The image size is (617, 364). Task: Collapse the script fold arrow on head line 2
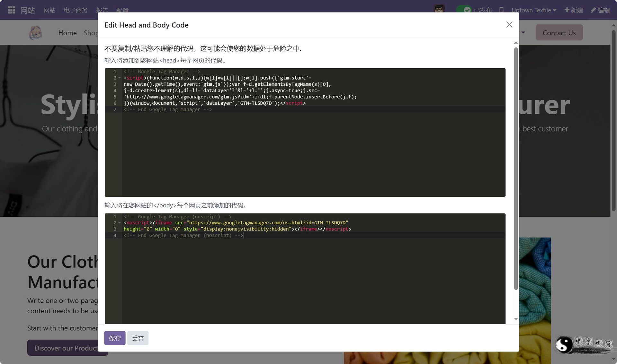[120, 78]
